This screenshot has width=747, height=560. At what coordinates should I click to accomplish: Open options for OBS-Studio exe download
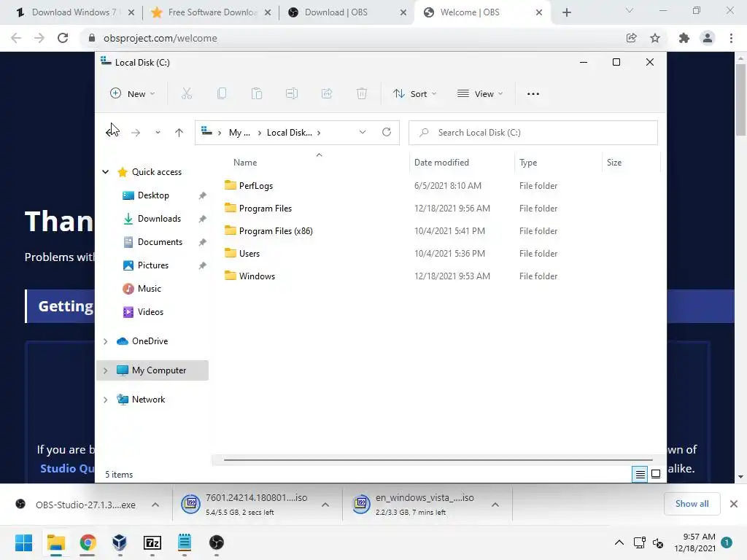(155, 505)
